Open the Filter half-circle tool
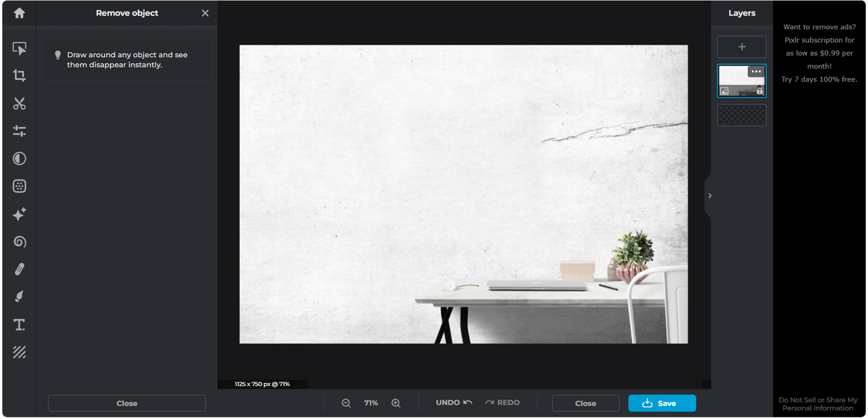 point(19,159)
